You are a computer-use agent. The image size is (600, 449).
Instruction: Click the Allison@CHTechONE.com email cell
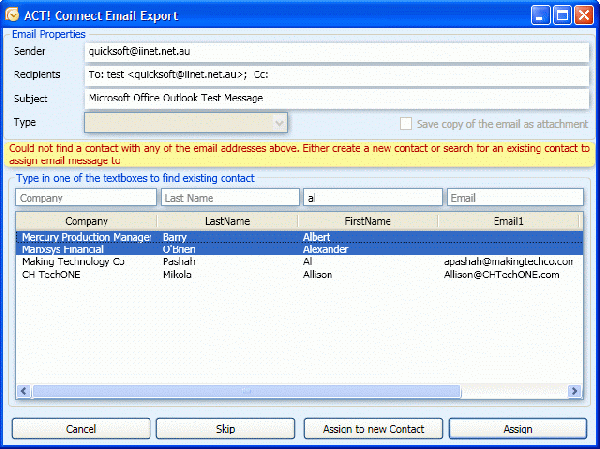(x=501, y=274)
